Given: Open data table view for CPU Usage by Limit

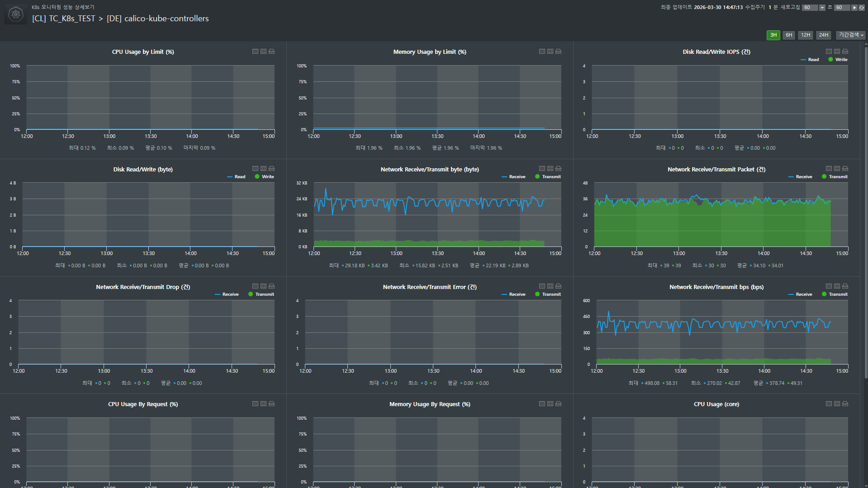Looking at the screenshot, I should pos(255,52).
